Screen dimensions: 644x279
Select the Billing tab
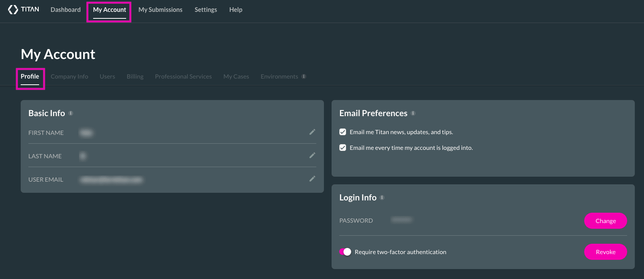[135, 77]
